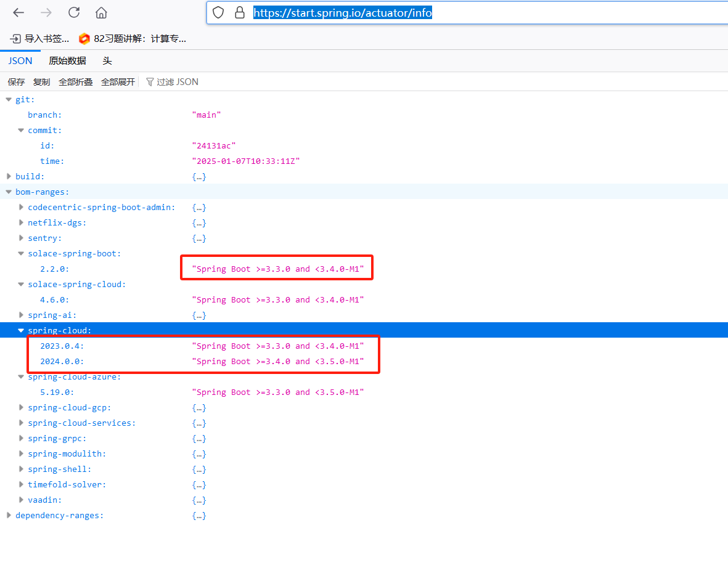Expand the sentry node
This screenshot has width=728, height=573.
(x=21, y=238)
